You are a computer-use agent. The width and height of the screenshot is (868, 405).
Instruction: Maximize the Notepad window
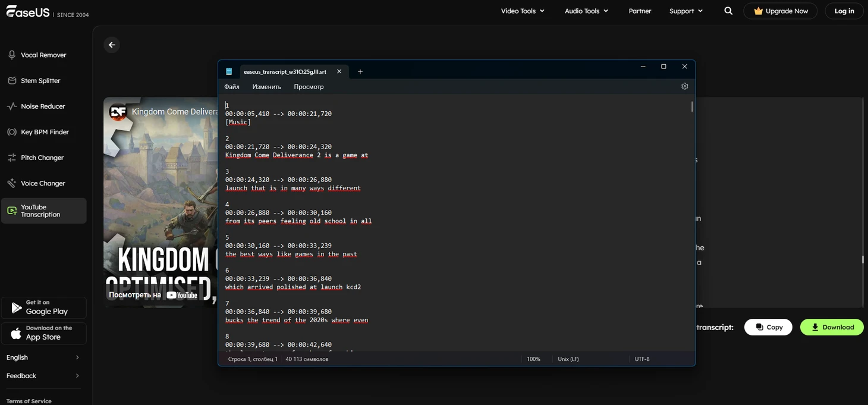point(663,67)
